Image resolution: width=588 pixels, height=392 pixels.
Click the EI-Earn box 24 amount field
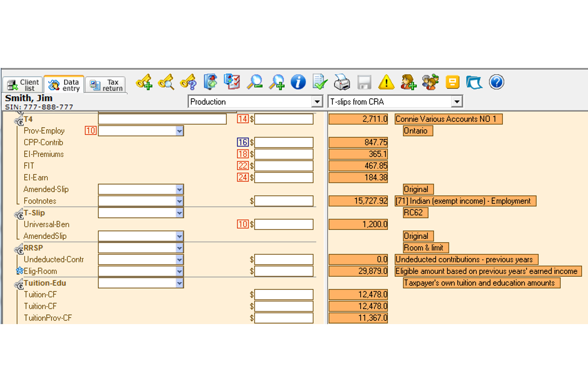[284, 178]
